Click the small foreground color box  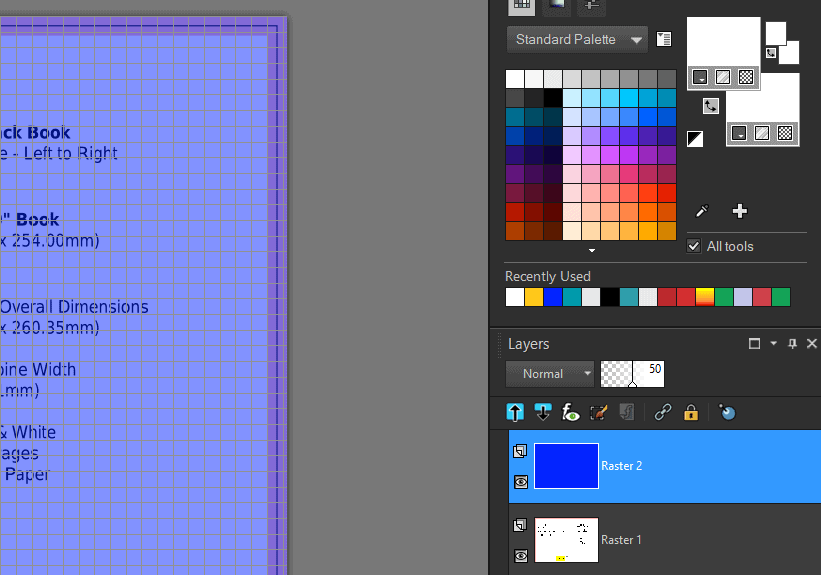tap(775, 32)
